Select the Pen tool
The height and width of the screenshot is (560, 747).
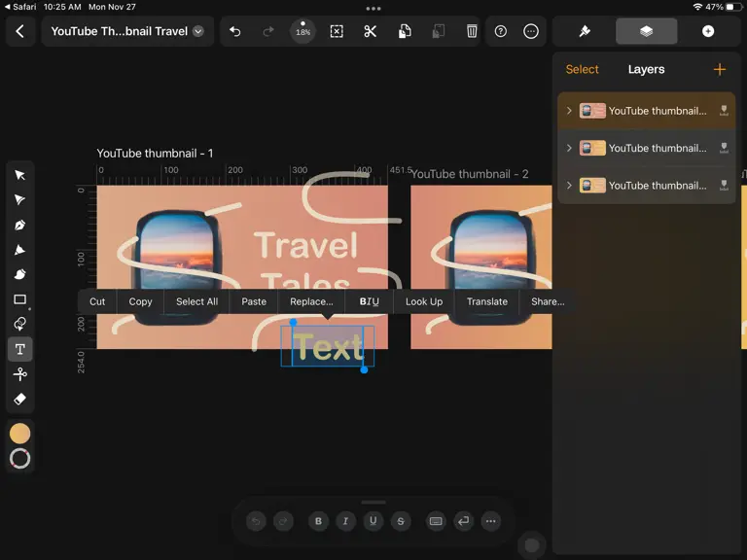pos(20,225)
